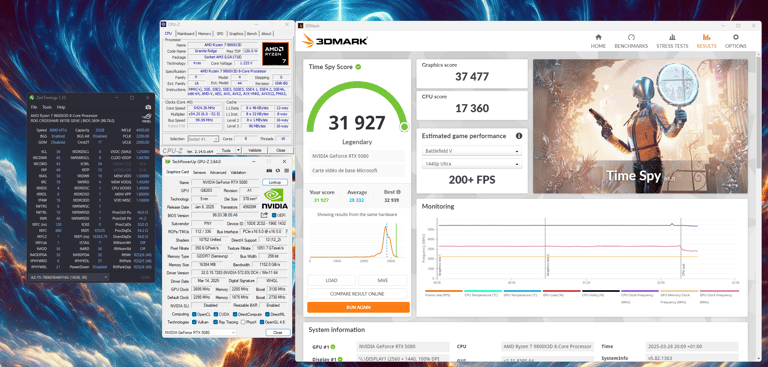Click the bus interface question mark in GPU-Z
Screen dimensions: 768x367
point(287,231)
